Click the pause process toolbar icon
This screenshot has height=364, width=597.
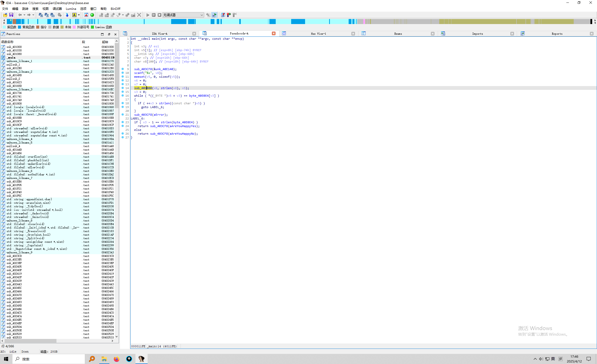pos(154,15)
